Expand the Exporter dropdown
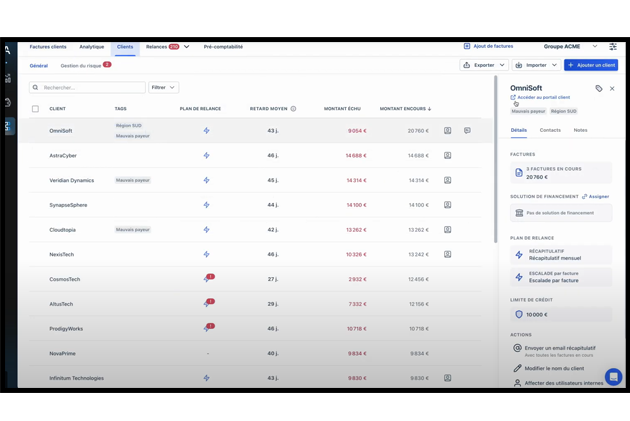Image resolution: width=630 pixels, height=421 pixels. coord(484,65)
